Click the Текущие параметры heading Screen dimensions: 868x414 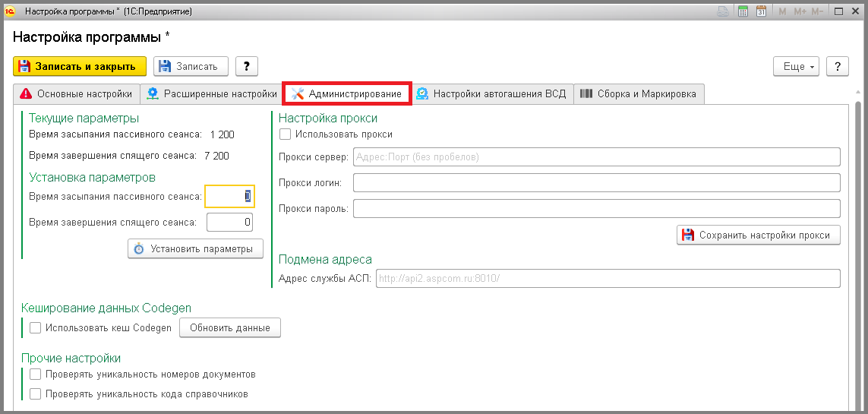84,118
